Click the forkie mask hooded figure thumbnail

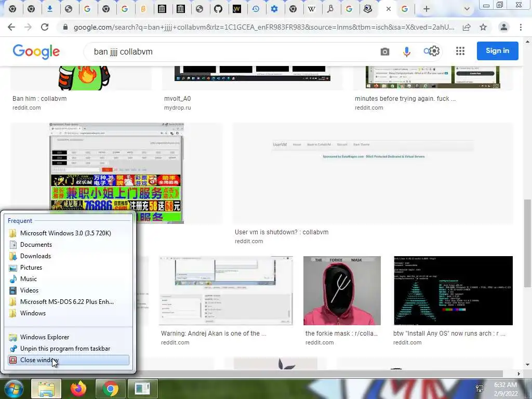pyautogui.click(x=342, y=290)
